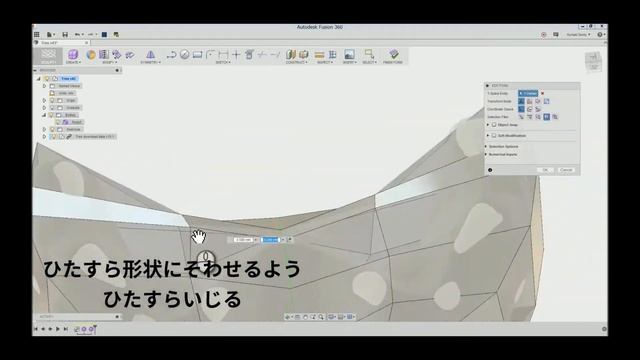The image size is (640, 360).
Task: Undo the last action
Action: 77,35
